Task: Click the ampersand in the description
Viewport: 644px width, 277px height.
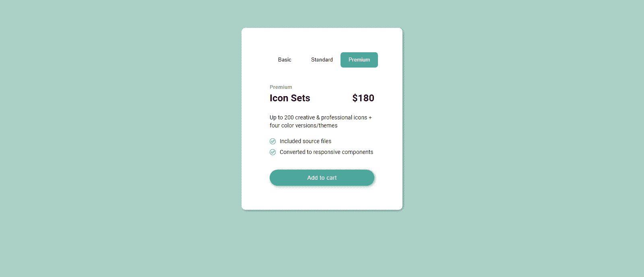Action: pyautogui.click(x=318, y=117)
